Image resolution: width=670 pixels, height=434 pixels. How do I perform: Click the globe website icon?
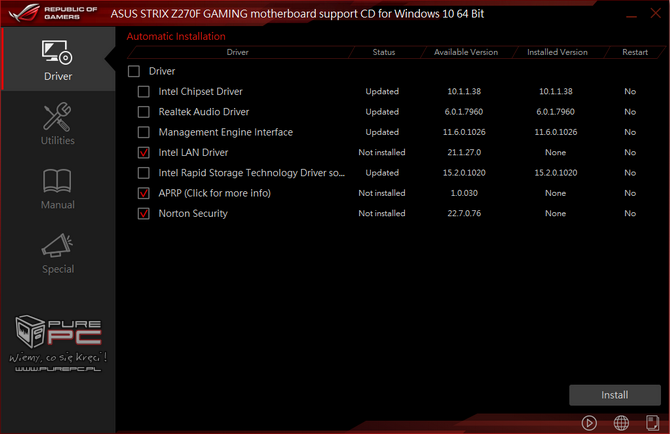point(621,422)
